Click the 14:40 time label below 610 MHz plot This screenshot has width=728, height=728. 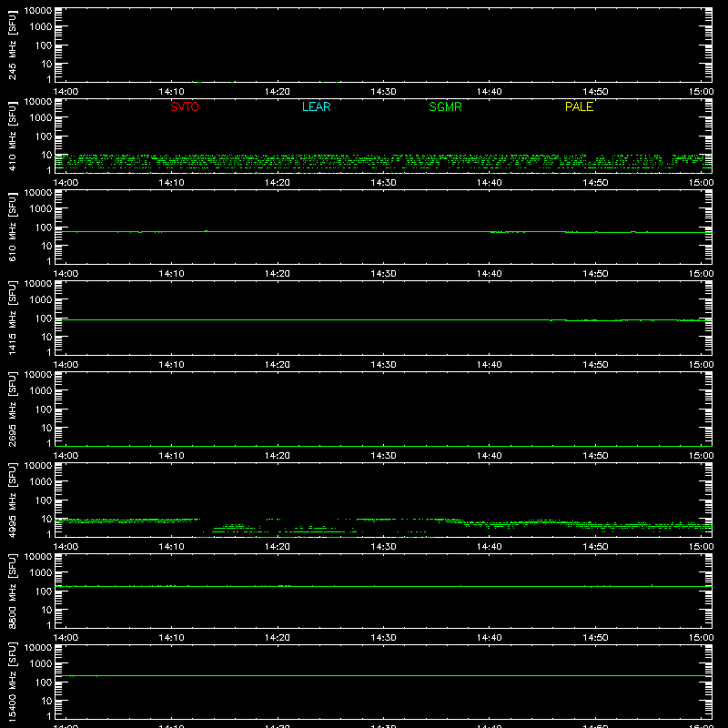click(489, 274)
